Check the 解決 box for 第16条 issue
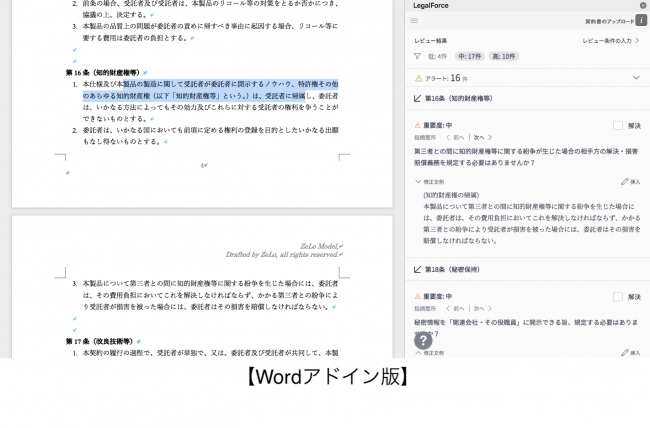Screen dimensions: 650x428 (618, 126)
